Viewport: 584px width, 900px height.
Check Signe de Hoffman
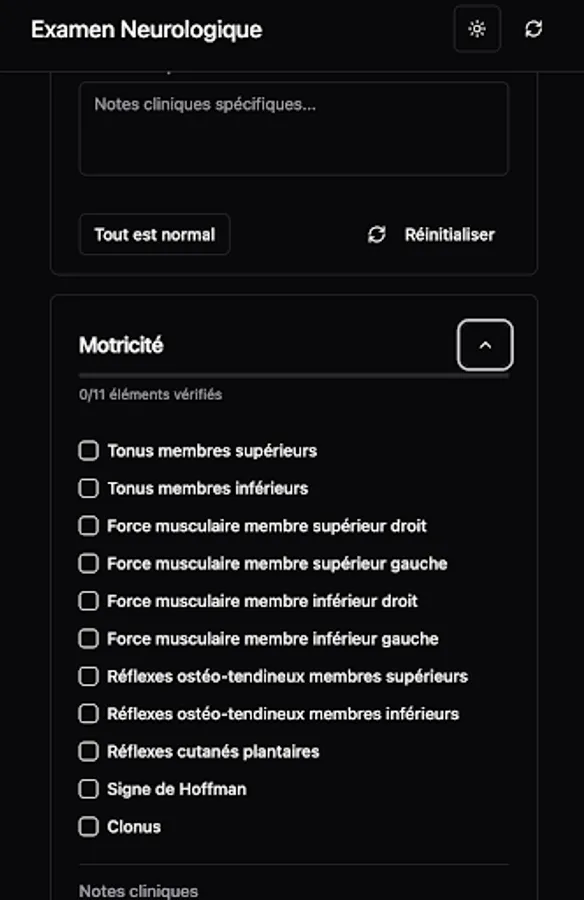(x=87, y=789)
